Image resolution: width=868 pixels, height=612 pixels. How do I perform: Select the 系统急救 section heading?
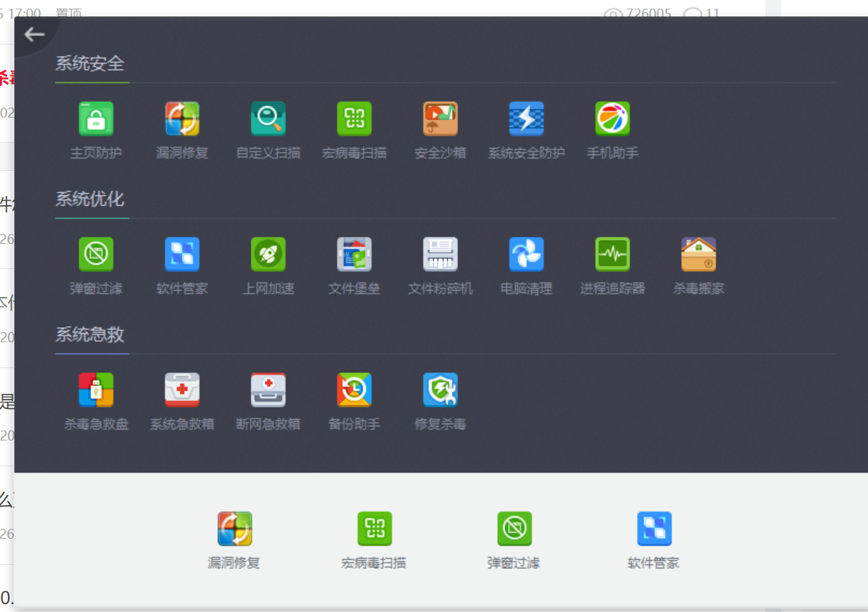pos(90,335)
